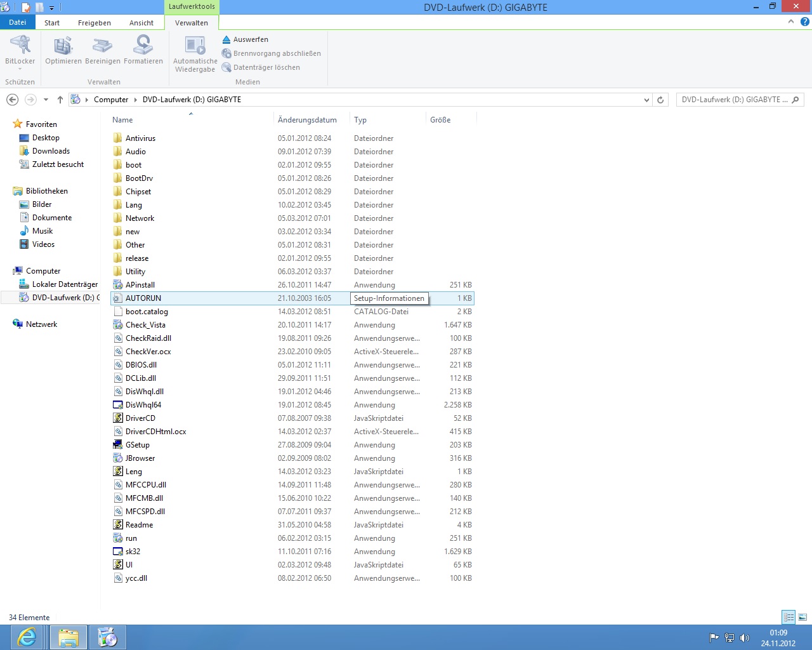Select the sk32 application icon
This screenshot has height=650, width=812.
[x=118, y=551]
